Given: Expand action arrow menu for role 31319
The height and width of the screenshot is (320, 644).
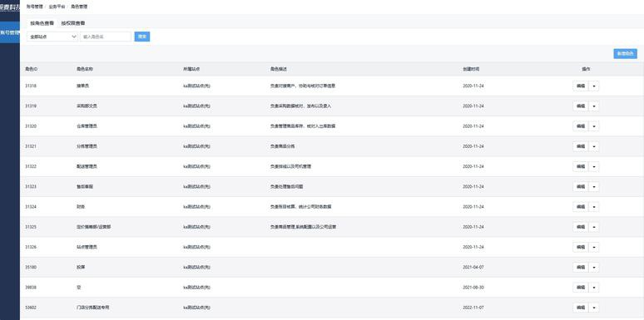Looking at the screenshot, I should (594, 106).
